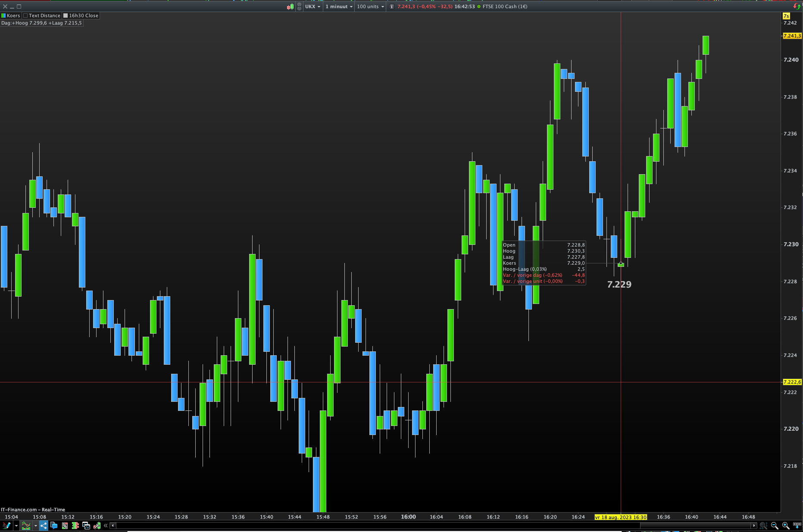Open the 1 minuut timeframe dropdown
The height and width of the screenshot is (532, 803).
tap(339, 6)
